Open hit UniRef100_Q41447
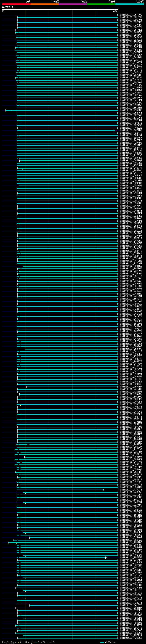 131,334
